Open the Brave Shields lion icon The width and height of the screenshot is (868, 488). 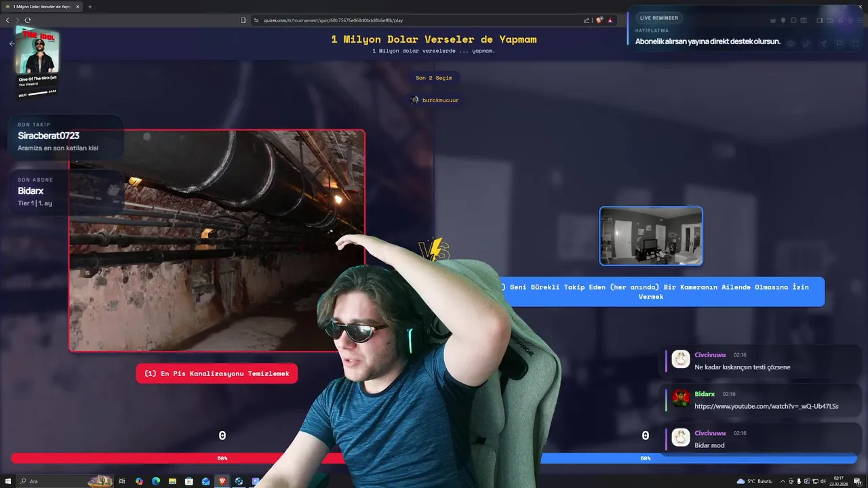click(599, 20)
